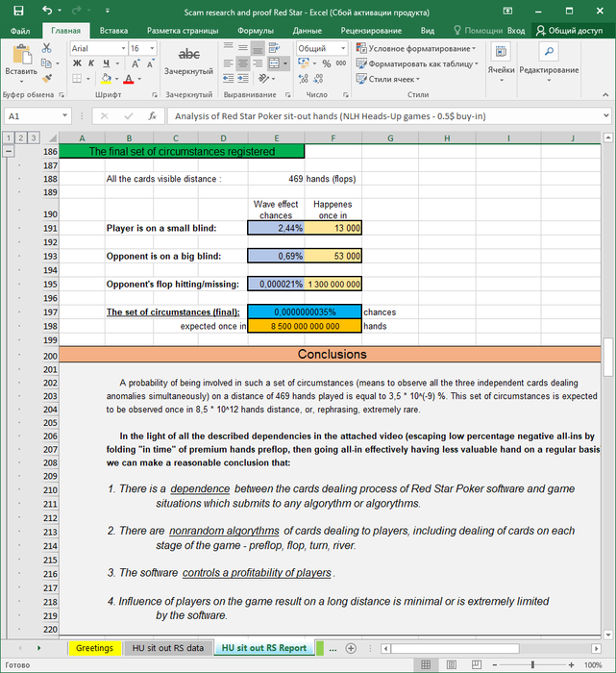Click the Общий доступ share button
616x673 pixels.
[x=570, y=31]
